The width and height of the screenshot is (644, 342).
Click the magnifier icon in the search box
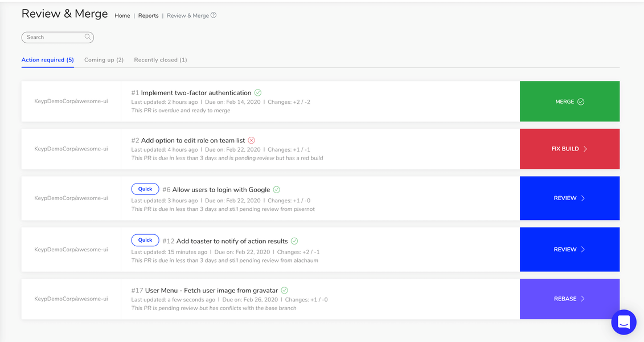point(87,37)
